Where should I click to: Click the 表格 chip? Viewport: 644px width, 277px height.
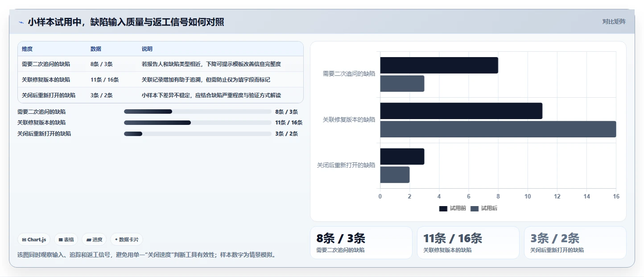(x=66, y=240)
